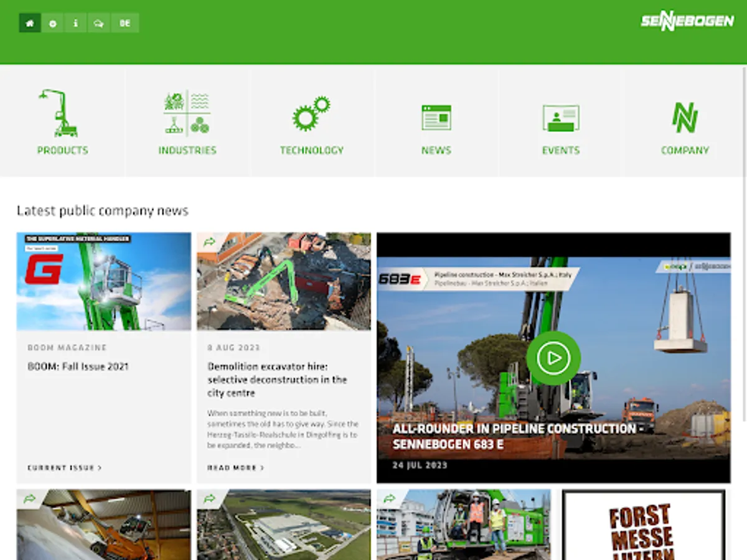Screen dimensions: 747x560
Task: Play the 683 E pipeline construction video
Action: pyautogui.click(x=553, y=358)
